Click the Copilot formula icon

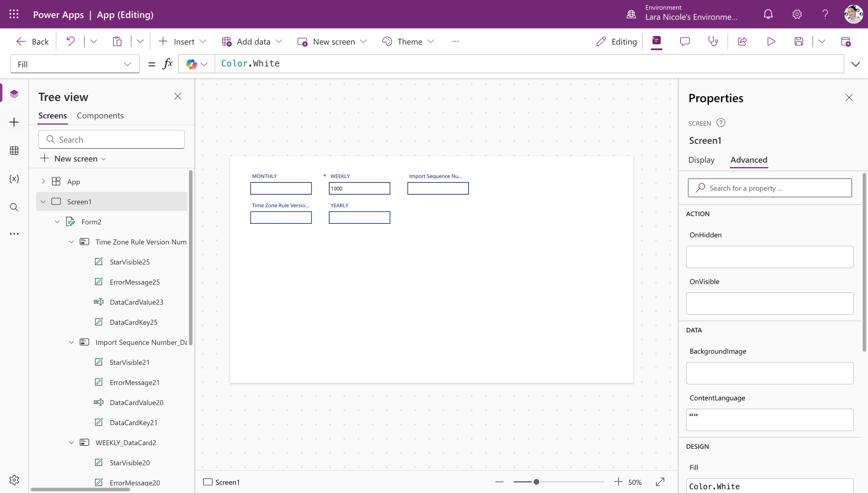pyautogui.click(x=192, y=64)
